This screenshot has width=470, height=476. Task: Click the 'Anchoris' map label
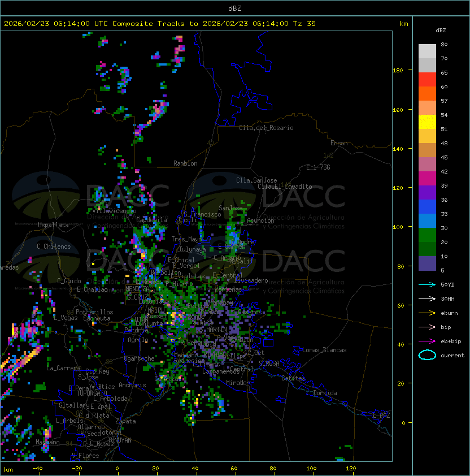[132, 385]
